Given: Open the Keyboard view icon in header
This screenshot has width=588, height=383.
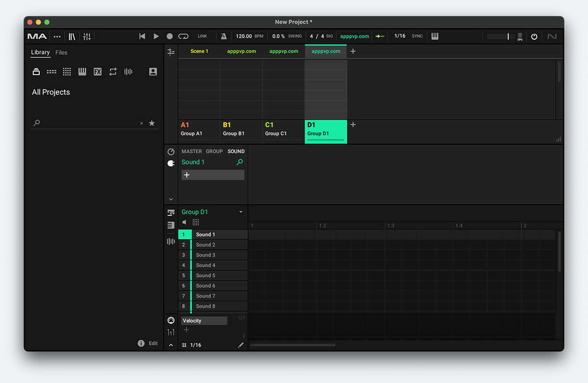Looking at the screenshot, I should [x=435, y=36].
